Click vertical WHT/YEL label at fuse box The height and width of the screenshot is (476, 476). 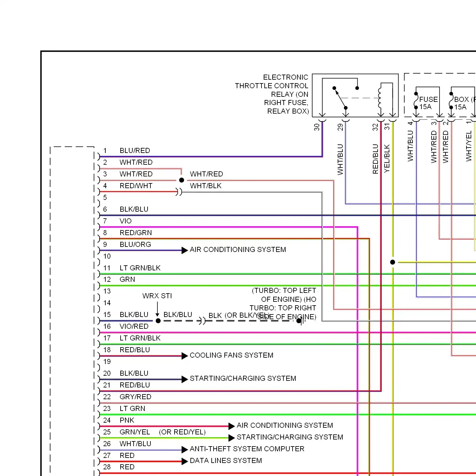469,146
